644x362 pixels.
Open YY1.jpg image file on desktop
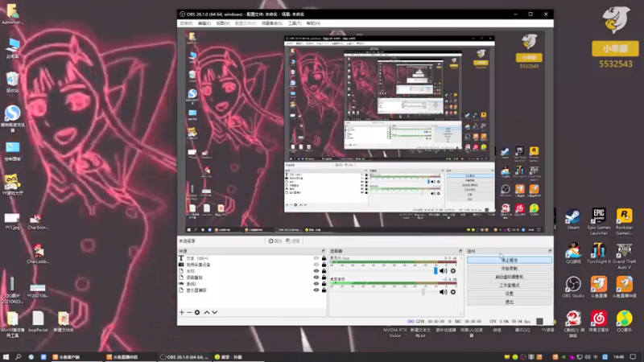click(x=12, y=220)
